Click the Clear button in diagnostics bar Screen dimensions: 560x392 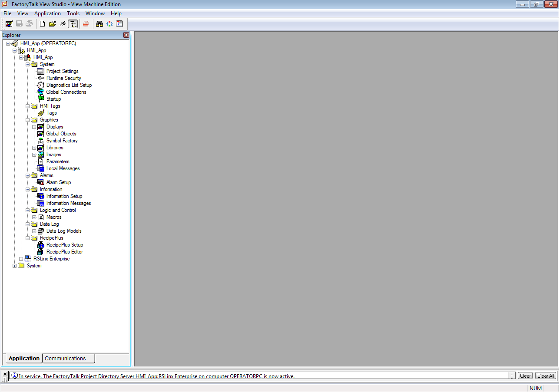pos(525,376)
